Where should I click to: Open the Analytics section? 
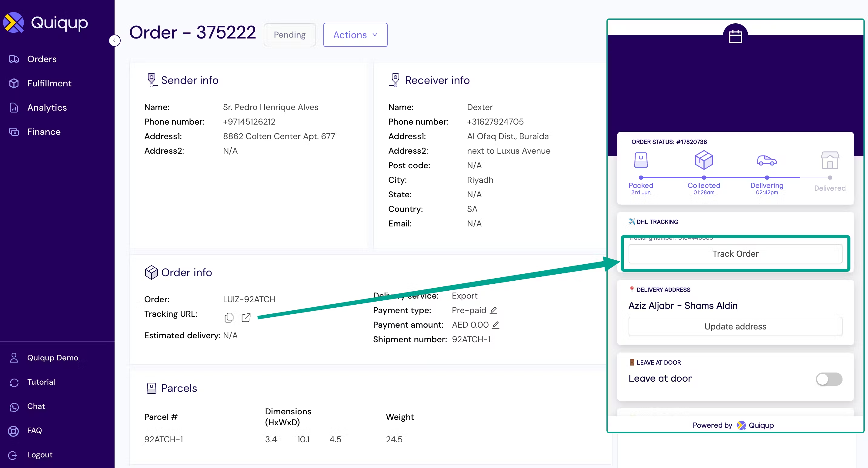tap(47, 108)
